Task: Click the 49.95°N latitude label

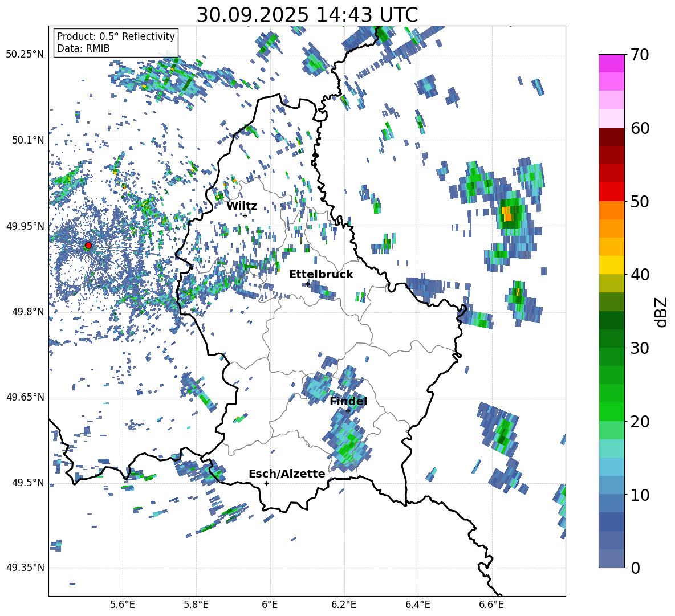Action: [x=25, y=226]
